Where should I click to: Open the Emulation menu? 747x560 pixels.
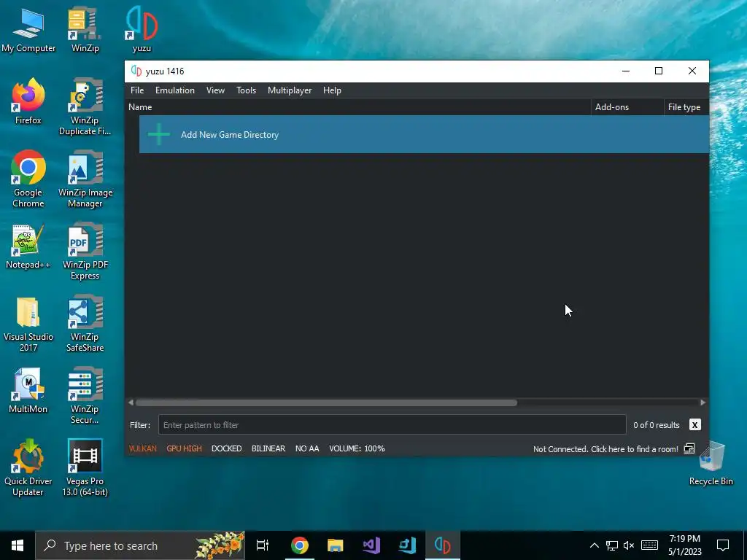point(175,90)
